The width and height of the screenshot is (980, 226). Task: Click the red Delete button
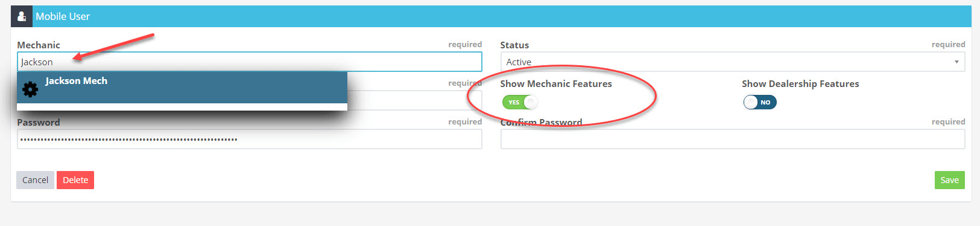(x=75, y=180)
